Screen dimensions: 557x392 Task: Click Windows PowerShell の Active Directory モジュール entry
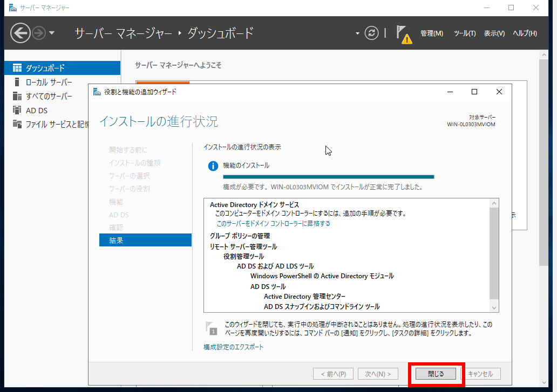322,276
